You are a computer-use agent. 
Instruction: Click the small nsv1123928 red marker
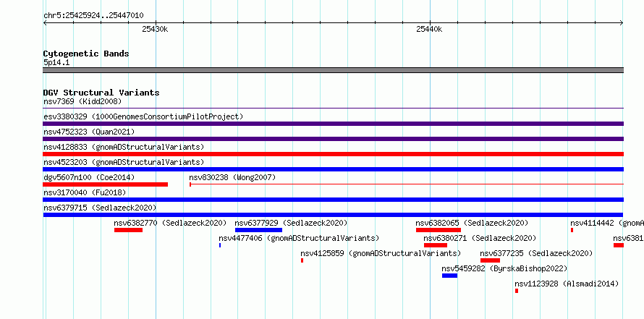coord(517,291)
